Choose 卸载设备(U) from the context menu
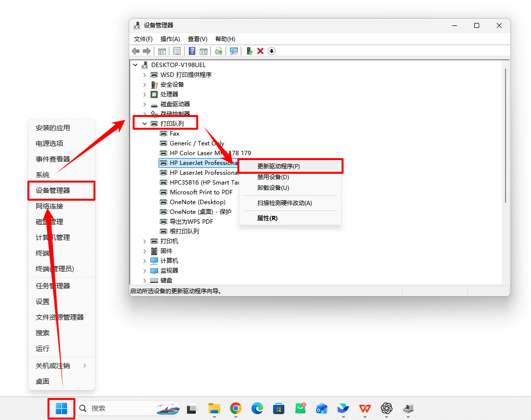The height and width of the screenshot is (420, 531). (x=290, y=188)
